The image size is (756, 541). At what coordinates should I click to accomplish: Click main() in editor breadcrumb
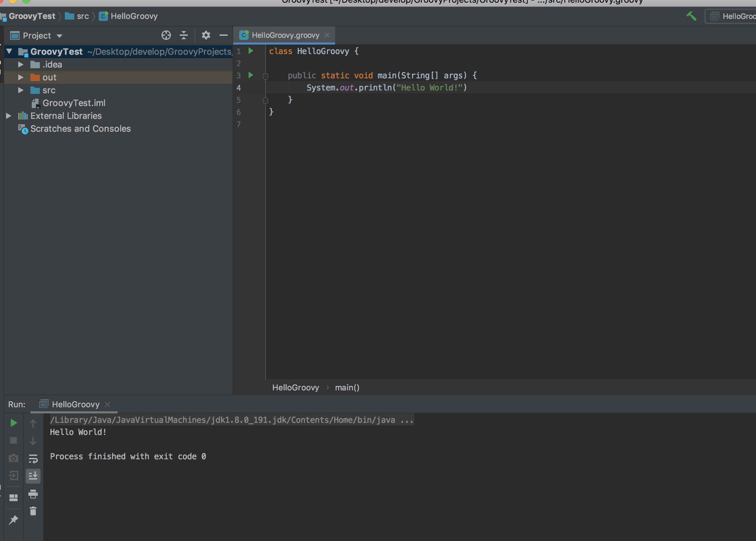pos(347,387)
